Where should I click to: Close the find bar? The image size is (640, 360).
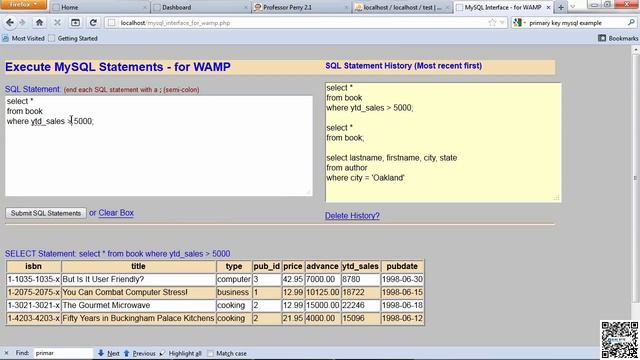click(6, 353)
